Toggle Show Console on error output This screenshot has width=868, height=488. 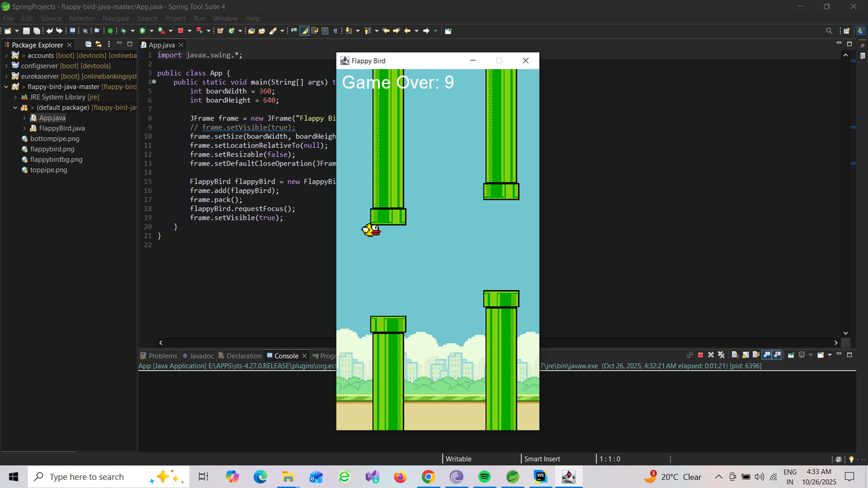777,355
